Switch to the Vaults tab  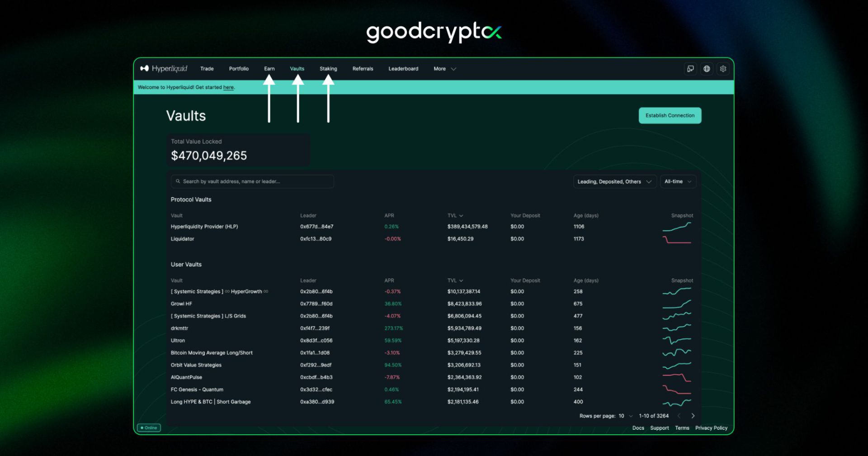click(297, 69)
